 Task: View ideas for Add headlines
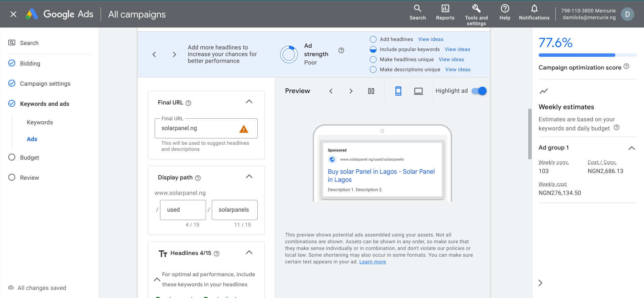(x=431, y=39)
